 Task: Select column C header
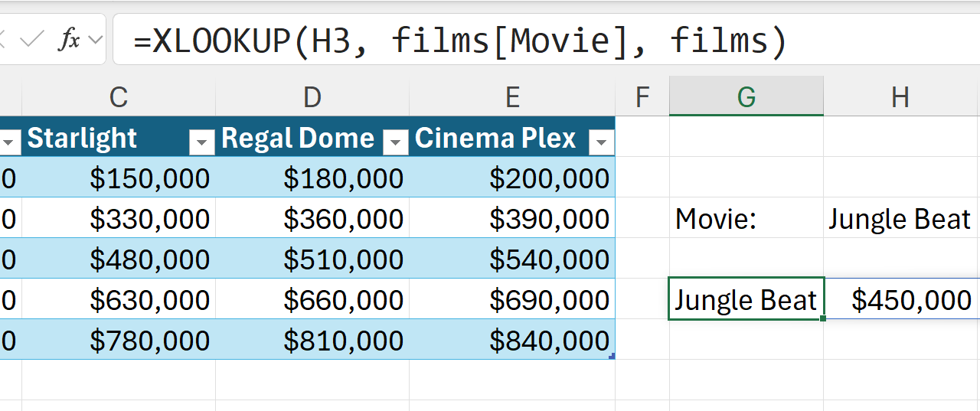pos(118,97)
